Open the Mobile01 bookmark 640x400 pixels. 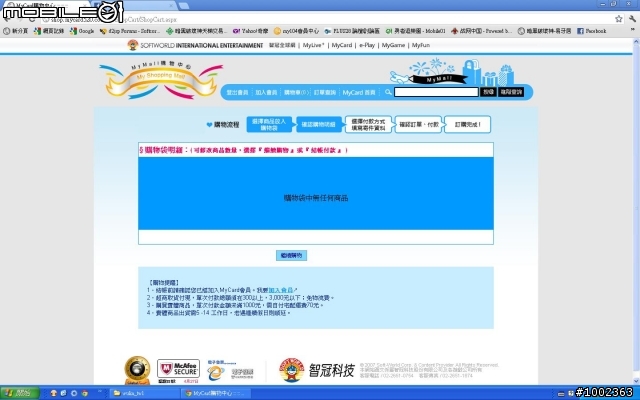pos(416,31)
